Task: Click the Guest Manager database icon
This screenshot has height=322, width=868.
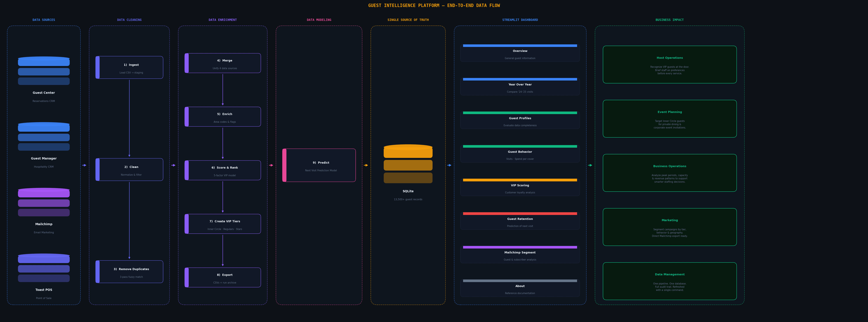Action: point(44,136)
